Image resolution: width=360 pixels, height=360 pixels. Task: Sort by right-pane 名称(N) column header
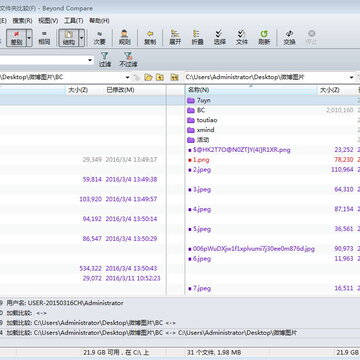click(x=251, y=90)
